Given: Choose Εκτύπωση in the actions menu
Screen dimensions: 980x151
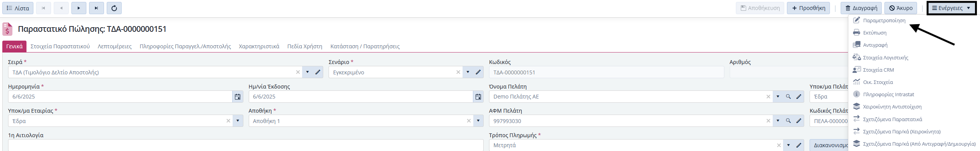Looking at the screenshot, I should (x=875, y=33).
